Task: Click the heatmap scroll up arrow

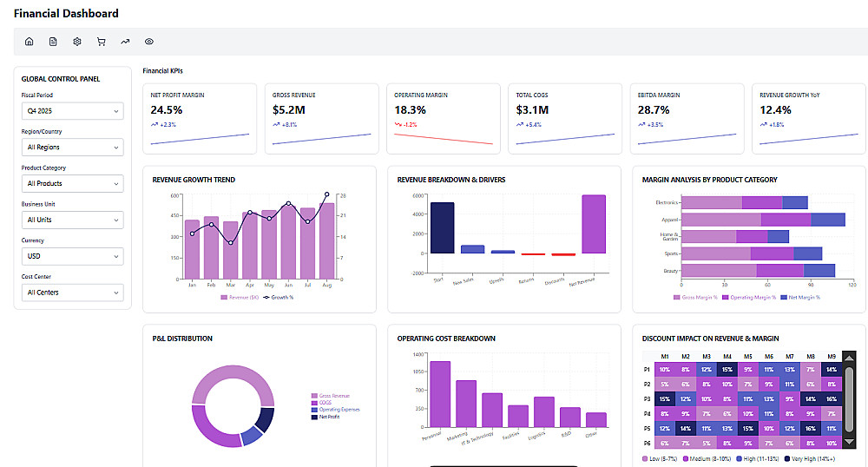Action: click(x=849, y=358)
